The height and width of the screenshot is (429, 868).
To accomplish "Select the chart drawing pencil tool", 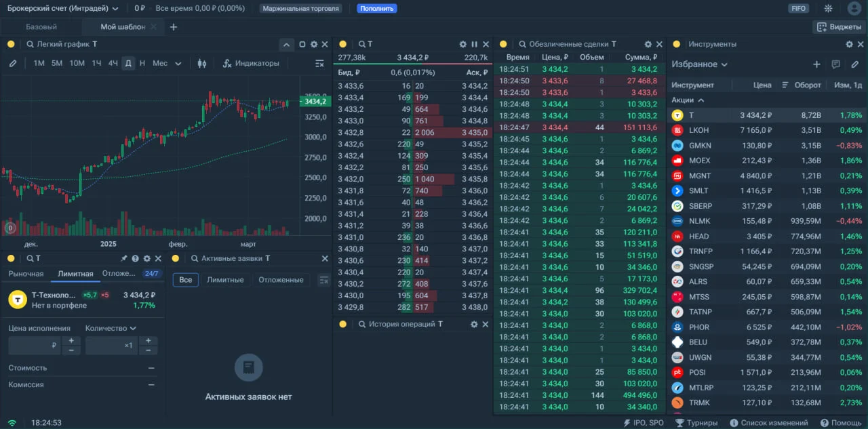I will (13, 63).
